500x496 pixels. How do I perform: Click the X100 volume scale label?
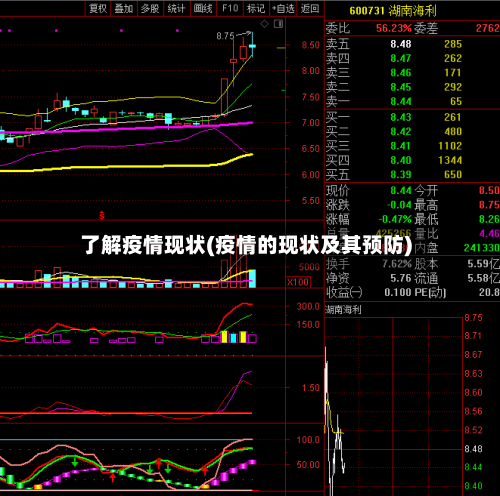[x=298, y=282]
